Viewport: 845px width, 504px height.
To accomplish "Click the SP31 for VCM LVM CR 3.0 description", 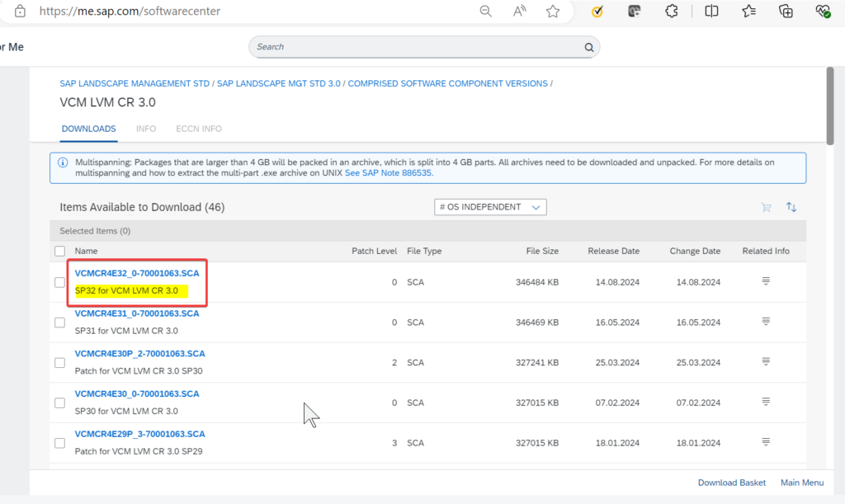I will [126, 331].
